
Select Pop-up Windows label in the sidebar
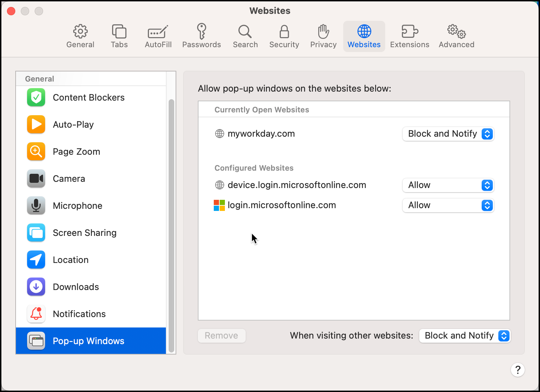[88, 341]
